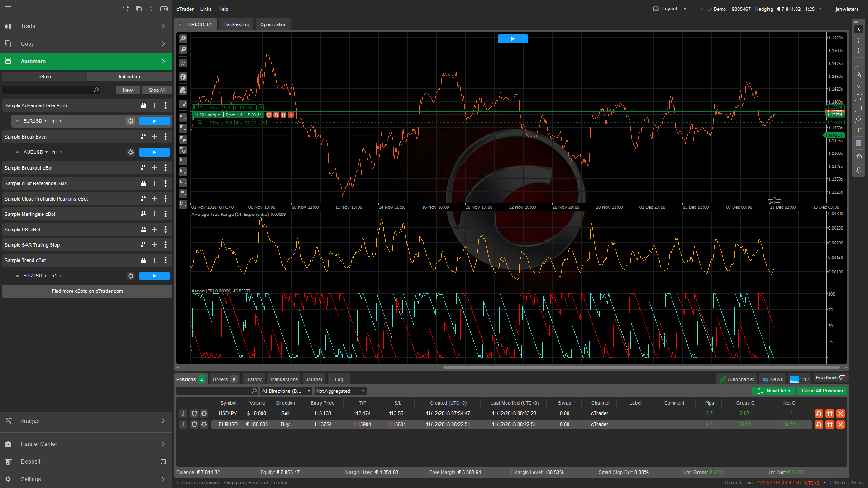
Task: Expand the Trade section
Action: coord(86,26)
